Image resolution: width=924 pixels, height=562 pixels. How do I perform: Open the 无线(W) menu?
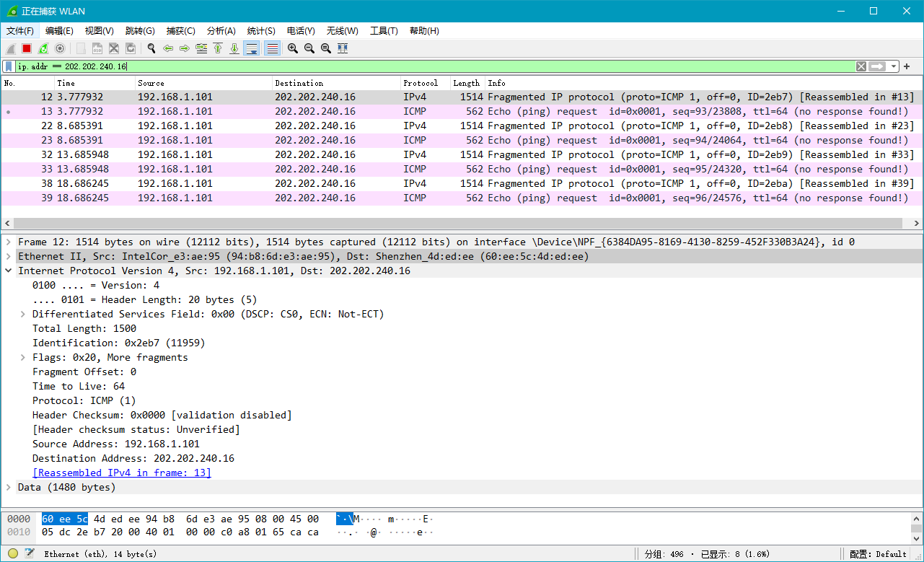pos(342,31)
